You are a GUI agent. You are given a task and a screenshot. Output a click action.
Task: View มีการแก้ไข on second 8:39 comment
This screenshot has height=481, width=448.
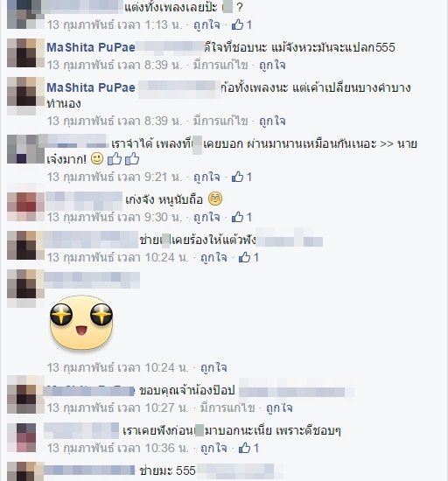click(x=220, y=121)
